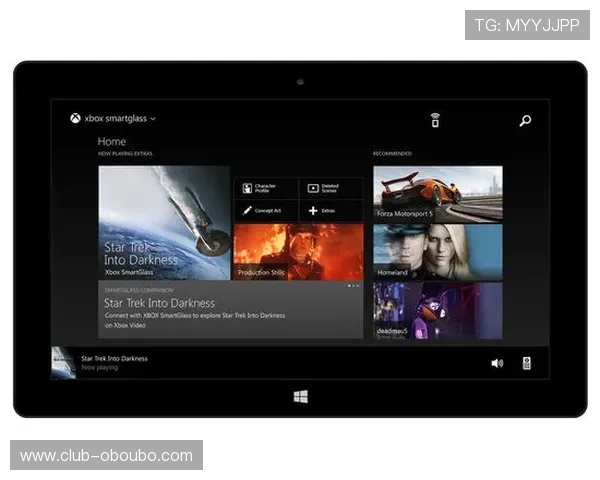Open the remote control icon in bottom bar
This screenshot has width=600, height=480.
click(526, 363)
